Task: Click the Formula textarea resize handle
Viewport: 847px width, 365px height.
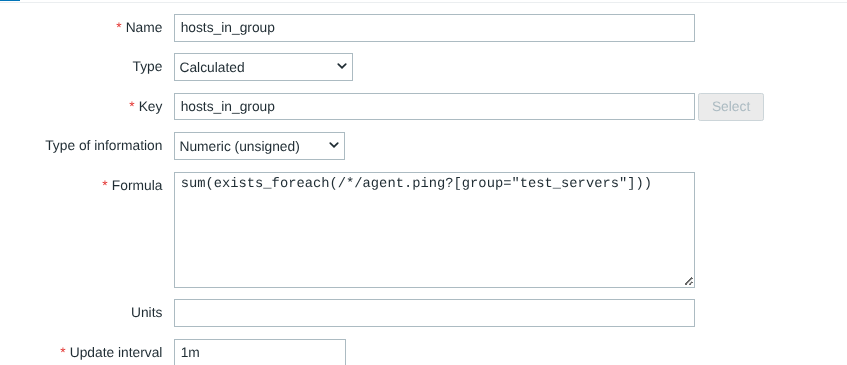Action: coord(689,281)
